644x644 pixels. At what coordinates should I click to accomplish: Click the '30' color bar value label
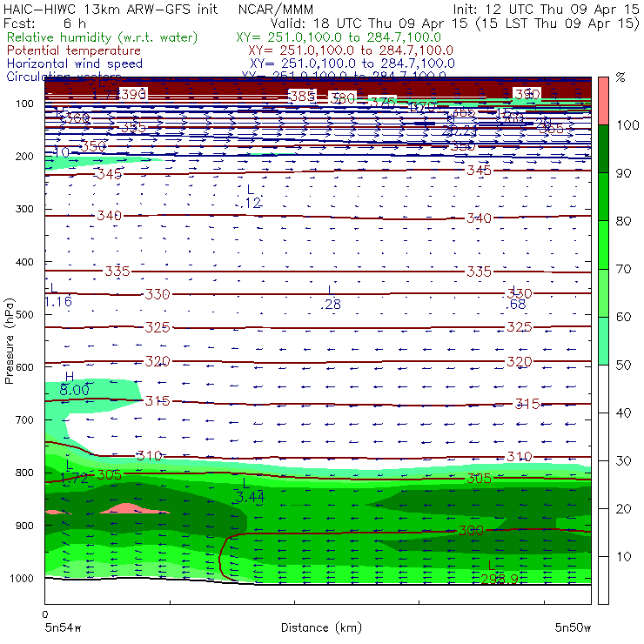point(623,461)
